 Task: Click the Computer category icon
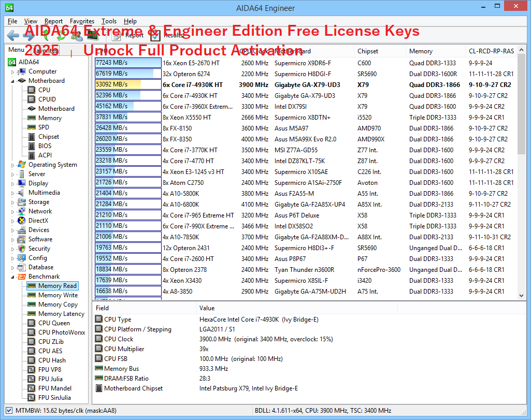coord(22,71)
